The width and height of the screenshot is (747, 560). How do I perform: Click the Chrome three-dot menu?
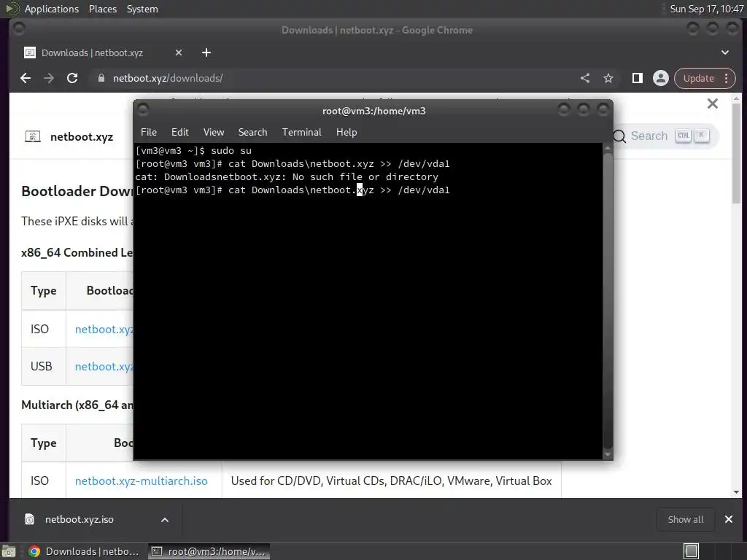click(x=726, y=78)
